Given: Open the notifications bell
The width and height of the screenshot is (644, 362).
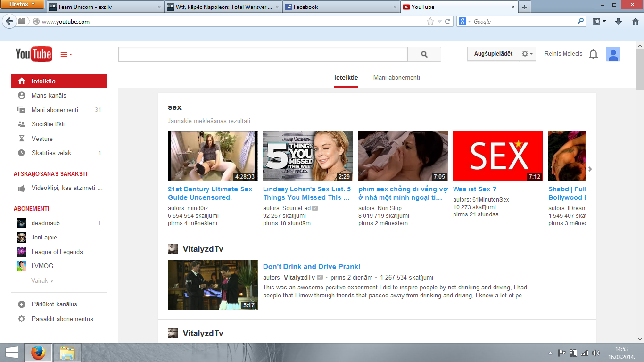Looking at the screenshot, I should pyautogui.click(x=594, y=54).
